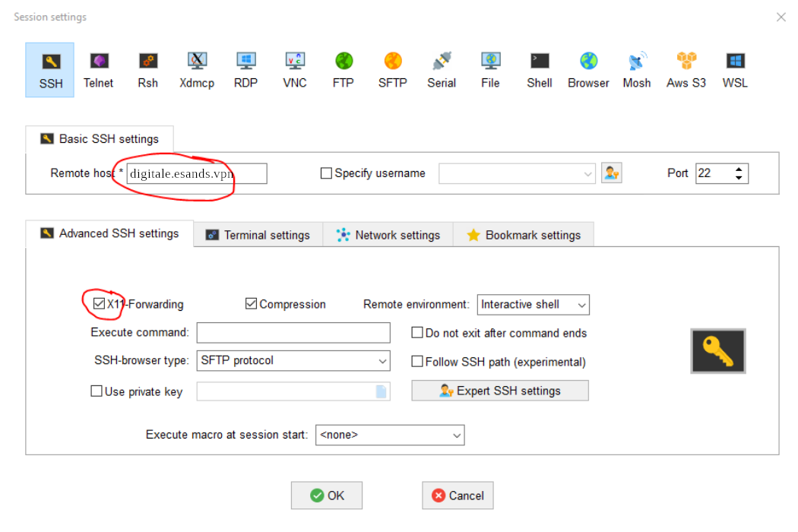Screen dimensions: 798x532
Task: Switch to the Terminal settings tab
Action: 258,235
